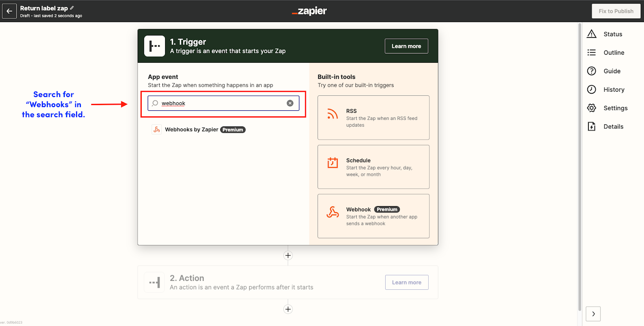644x326 pixels.
Task: Select the Status sidebar label
Action: pyautogui.click(x=613, y=34)
